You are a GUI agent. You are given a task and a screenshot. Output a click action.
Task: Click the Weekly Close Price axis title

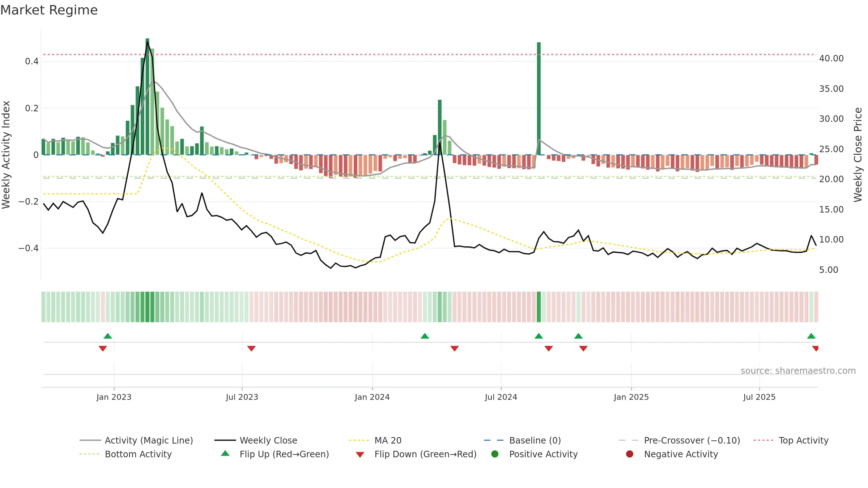(x=858, y=155)
